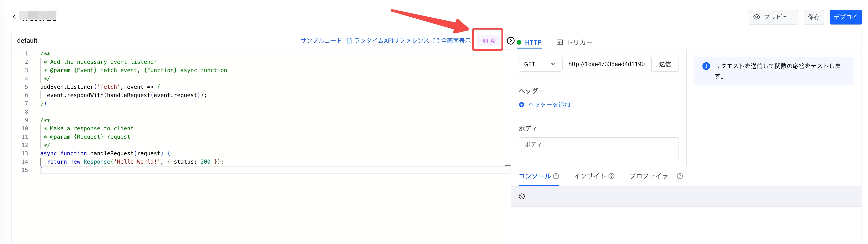Switch to the HTTP tab

pos(533,43)
